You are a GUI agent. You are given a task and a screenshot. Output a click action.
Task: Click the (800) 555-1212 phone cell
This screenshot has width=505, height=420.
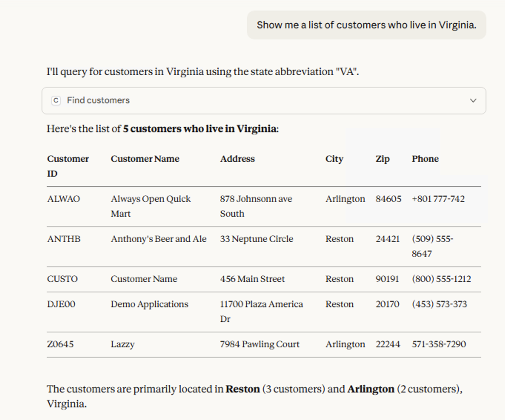pos(441,279)
